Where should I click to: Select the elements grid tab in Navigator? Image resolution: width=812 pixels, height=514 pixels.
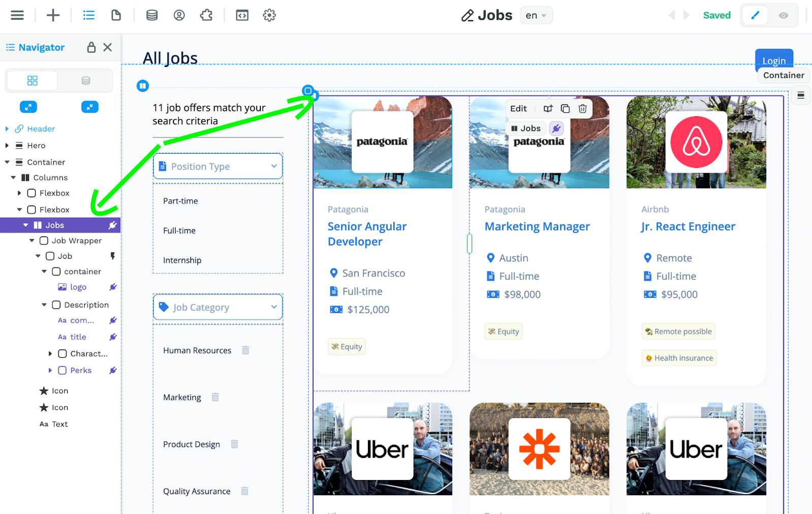coord(32,81)
